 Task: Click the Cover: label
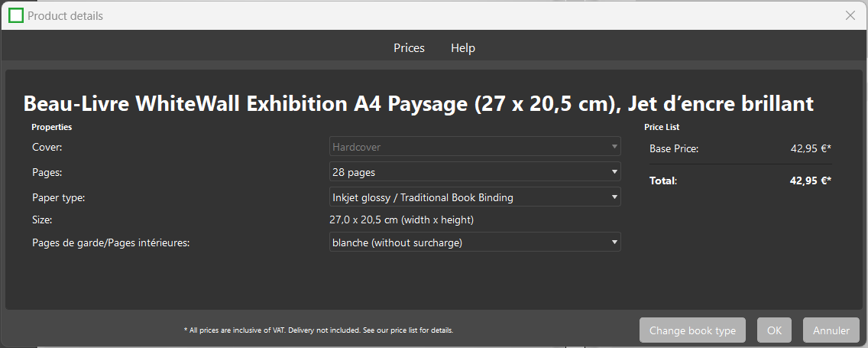point(47,148)
